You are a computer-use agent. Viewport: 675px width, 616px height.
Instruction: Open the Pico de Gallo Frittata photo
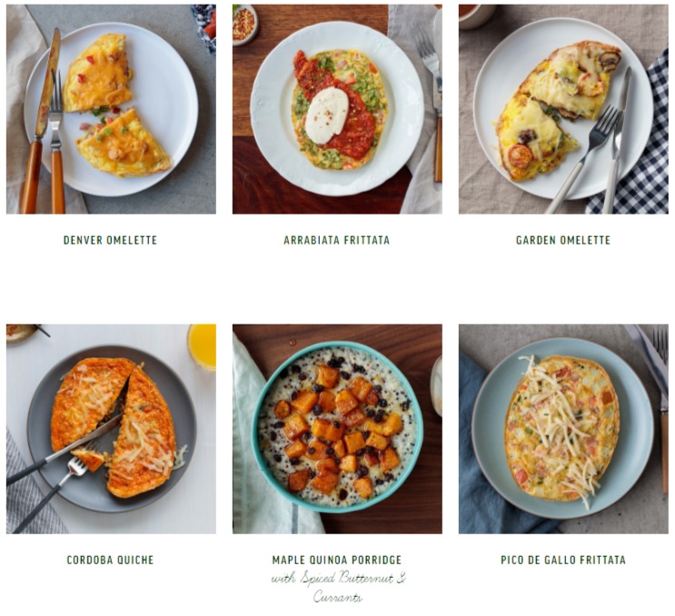tap(563, 429)
